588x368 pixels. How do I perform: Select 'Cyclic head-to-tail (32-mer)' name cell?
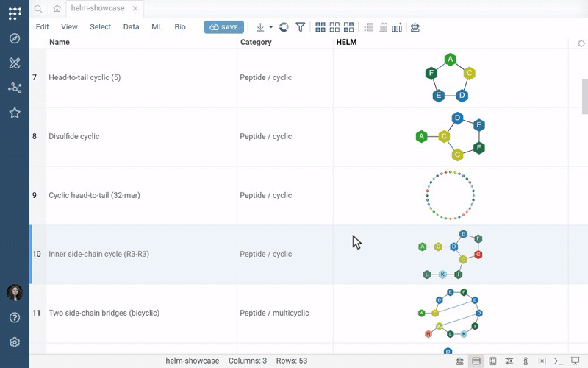pos(141,196)
